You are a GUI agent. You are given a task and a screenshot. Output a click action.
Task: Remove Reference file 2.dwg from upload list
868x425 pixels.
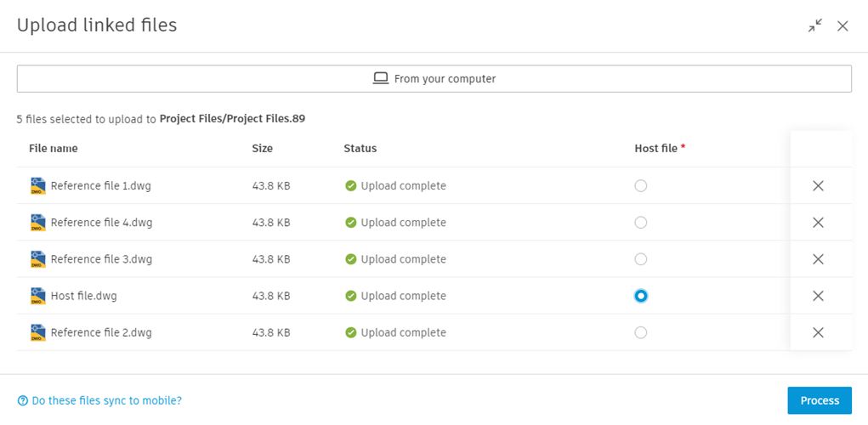(x=818, y=332)
